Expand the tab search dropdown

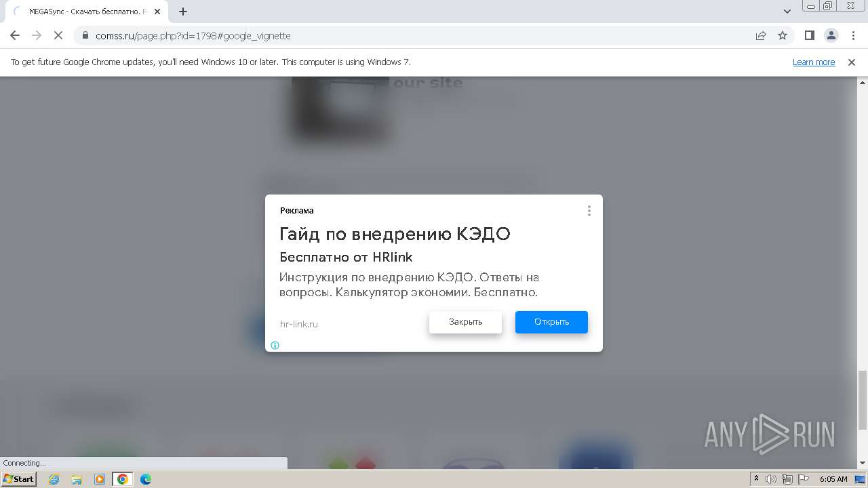tap(787, 12)
